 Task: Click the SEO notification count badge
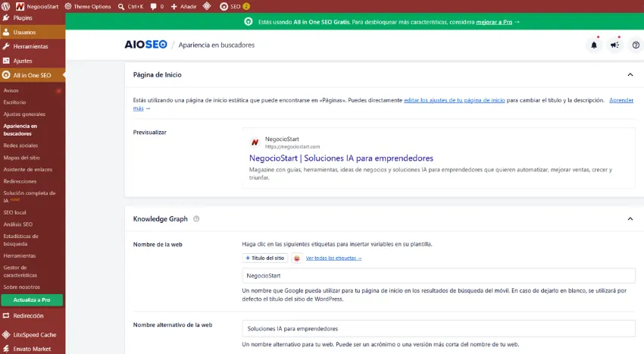(x=246, y=6)
